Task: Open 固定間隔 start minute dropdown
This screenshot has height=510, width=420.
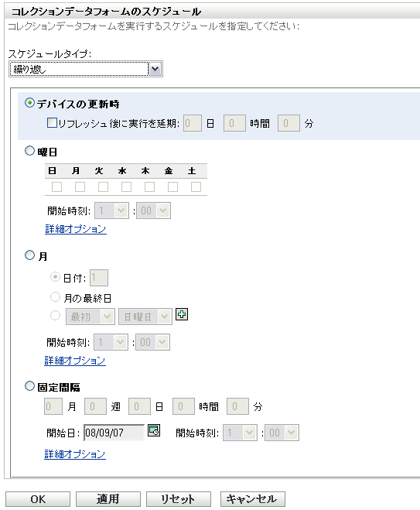Action: [x=282, y=433]
